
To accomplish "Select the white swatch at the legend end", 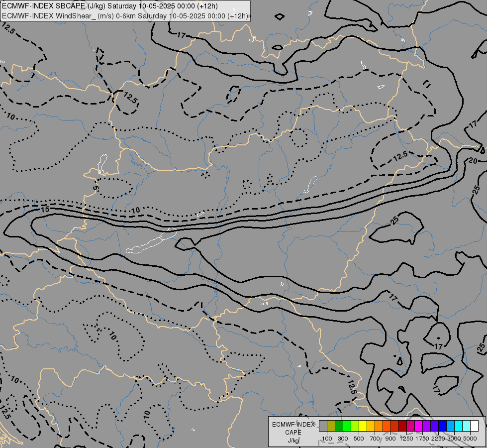I will 475,426.
